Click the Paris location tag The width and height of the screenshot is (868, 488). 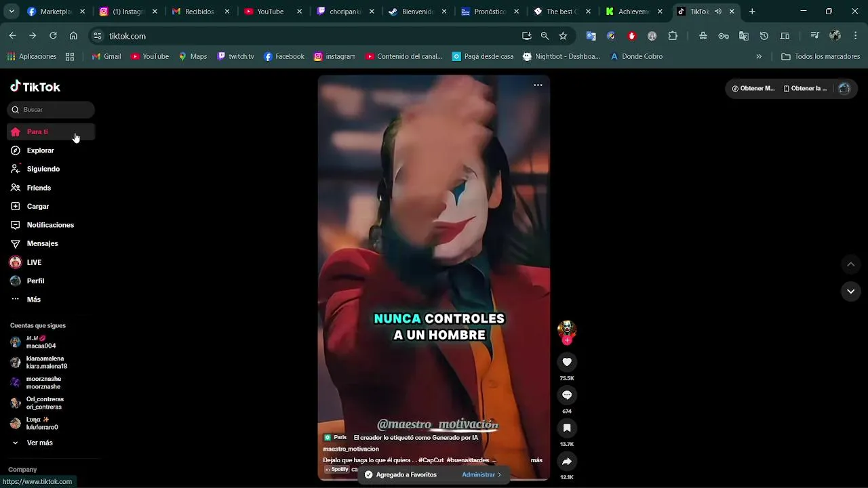click(335, 437)
